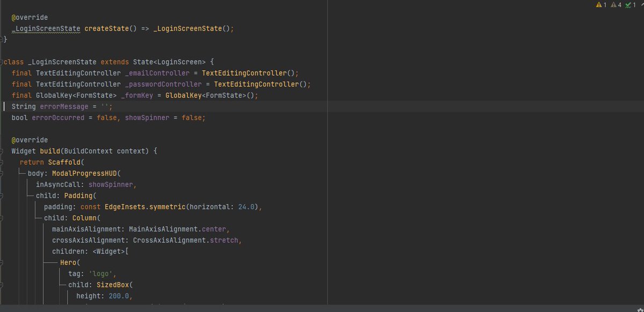Click the Padding widget name

point(78,196)
